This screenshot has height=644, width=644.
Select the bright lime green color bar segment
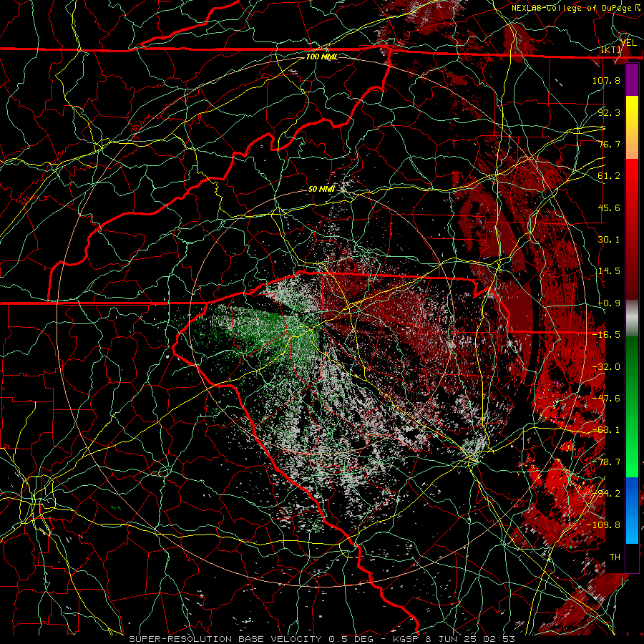(x=632, y=460)
